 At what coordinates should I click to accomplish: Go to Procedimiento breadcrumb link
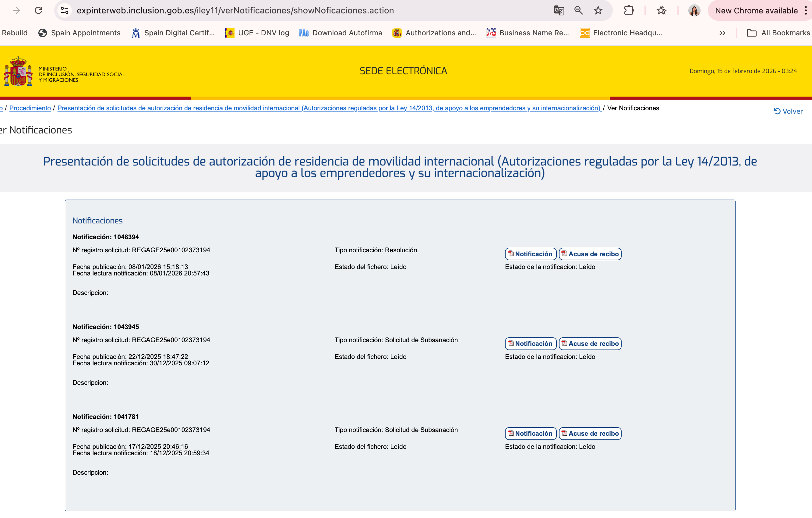pyautogui.click(x=30, y=108)
